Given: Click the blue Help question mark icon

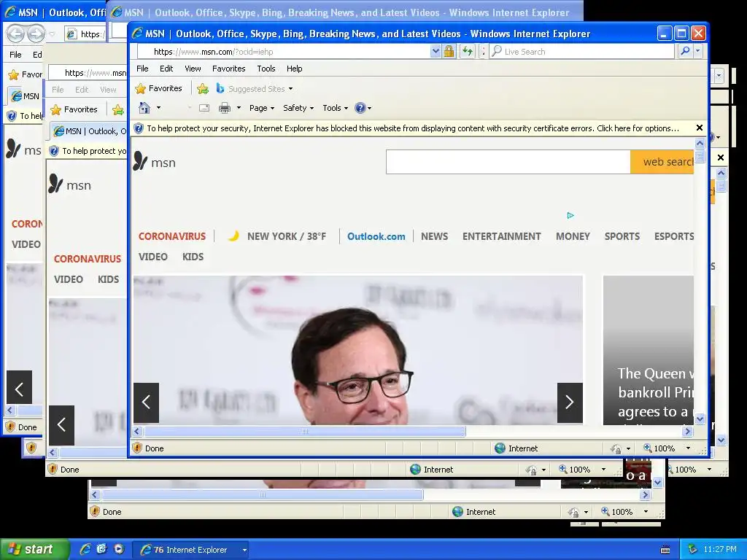Looking at the screenshot, I should pos(360,108).
